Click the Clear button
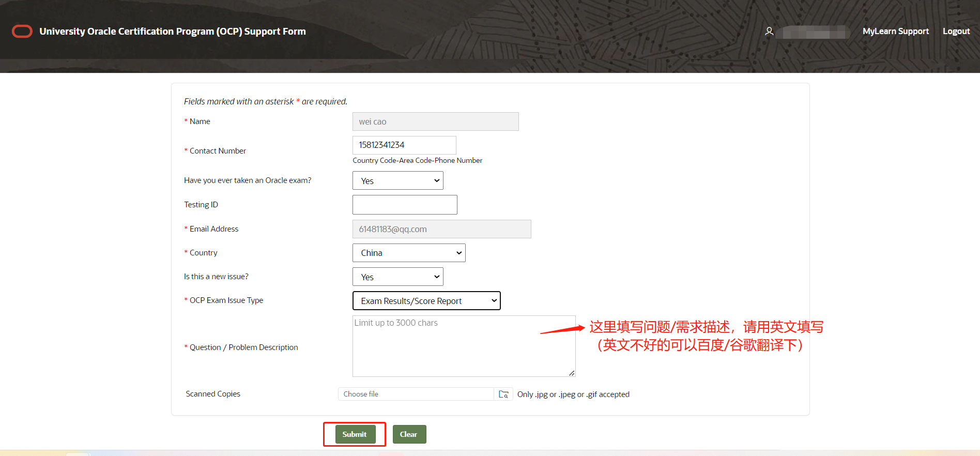Viewport: 980px width, 456px height. click(x=409, y=434)
